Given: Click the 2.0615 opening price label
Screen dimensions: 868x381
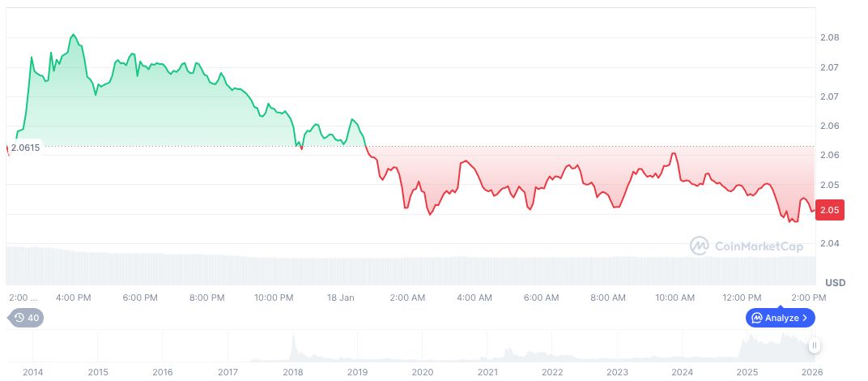Looking at the screenshot, I should tap(25, 148).
